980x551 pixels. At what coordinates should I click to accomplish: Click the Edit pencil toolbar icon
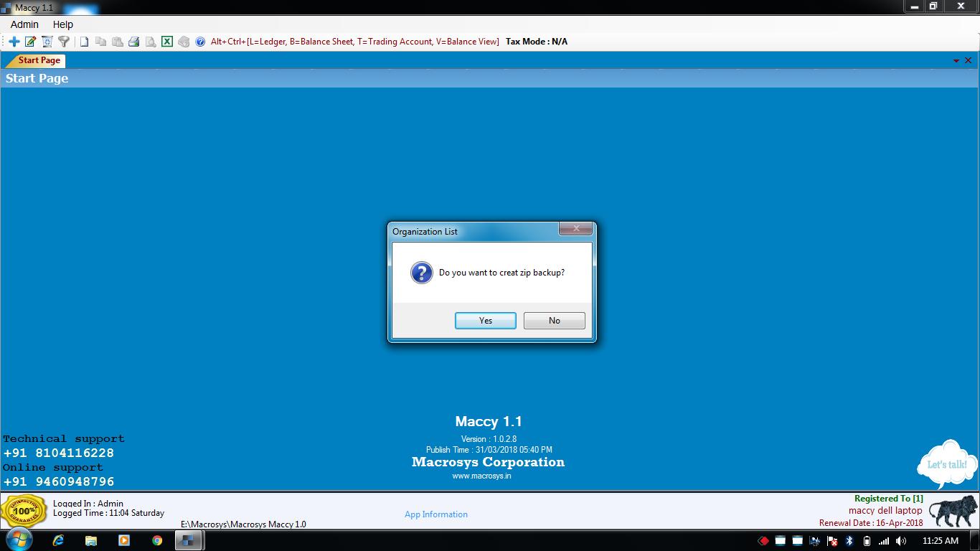[x=31, y=42]
